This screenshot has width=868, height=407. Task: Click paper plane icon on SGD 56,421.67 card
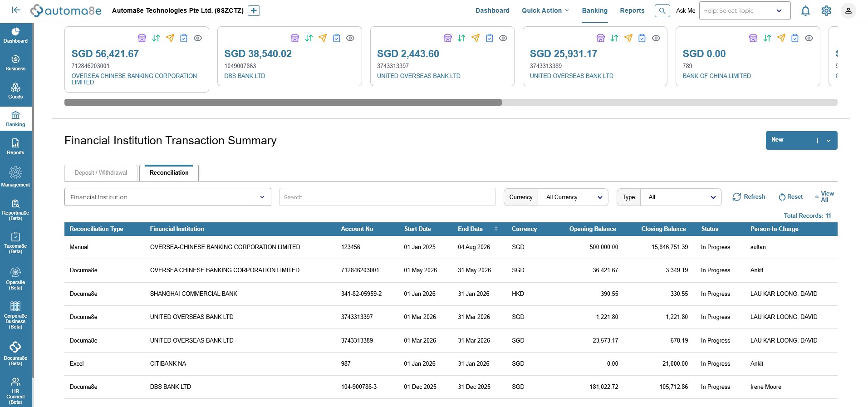170,38
